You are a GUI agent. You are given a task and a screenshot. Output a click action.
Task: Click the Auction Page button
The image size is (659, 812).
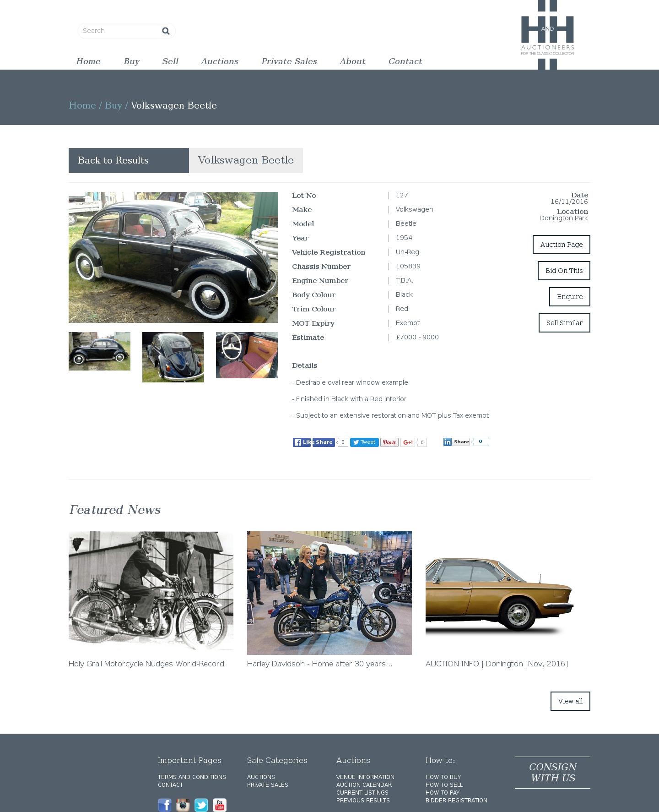562,245
